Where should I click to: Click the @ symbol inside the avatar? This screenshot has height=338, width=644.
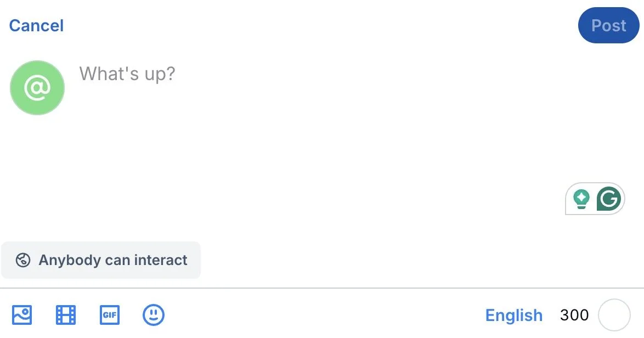(37, 88)
